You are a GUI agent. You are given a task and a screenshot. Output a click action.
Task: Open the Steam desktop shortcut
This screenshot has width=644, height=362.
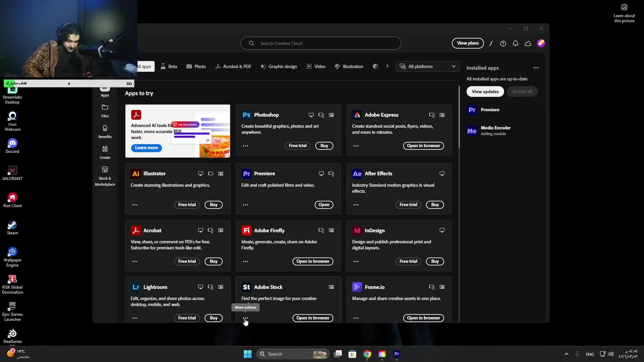pyautogui.click(x=13, y=228)
